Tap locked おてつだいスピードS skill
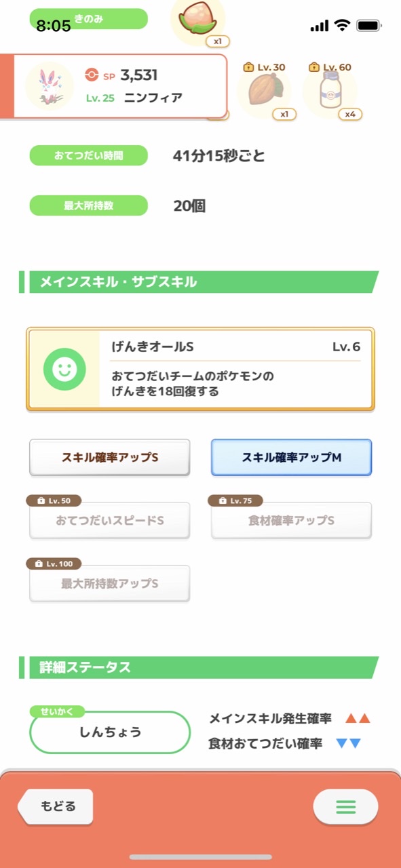This screenshot has width=401, height=868. (110, 520)
